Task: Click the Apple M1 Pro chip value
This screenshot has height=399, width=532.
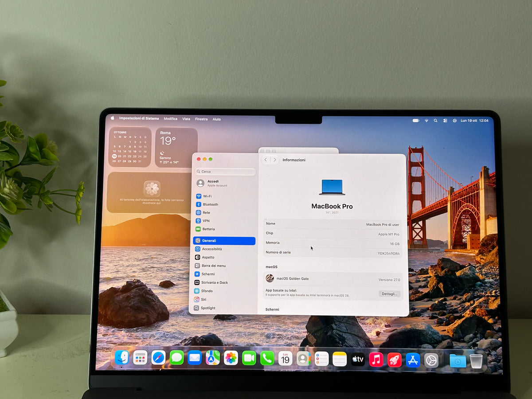Action: click(389, 234)
